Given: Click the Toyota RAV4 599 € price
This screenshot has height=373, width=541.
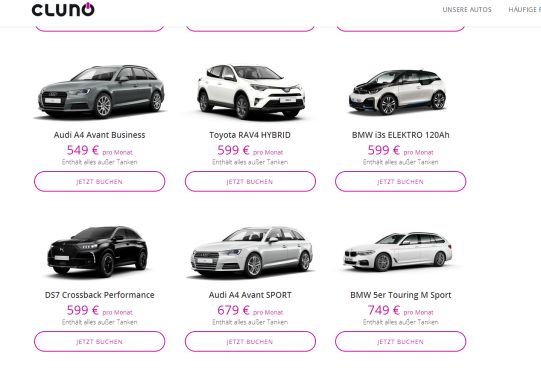Looking at the screenshot, I should click(233, 150).
